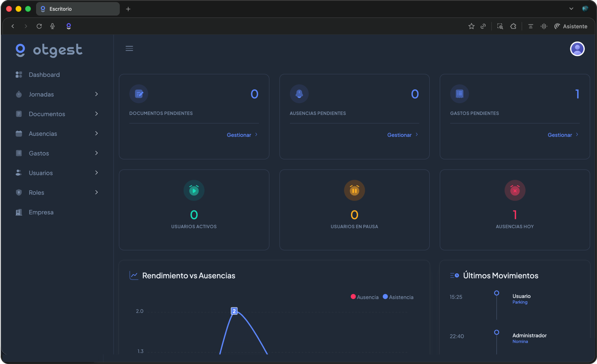Toggle Asistencia series in chart legend
The width and height of the screenshot is (597, 364).
click(398, 297)
